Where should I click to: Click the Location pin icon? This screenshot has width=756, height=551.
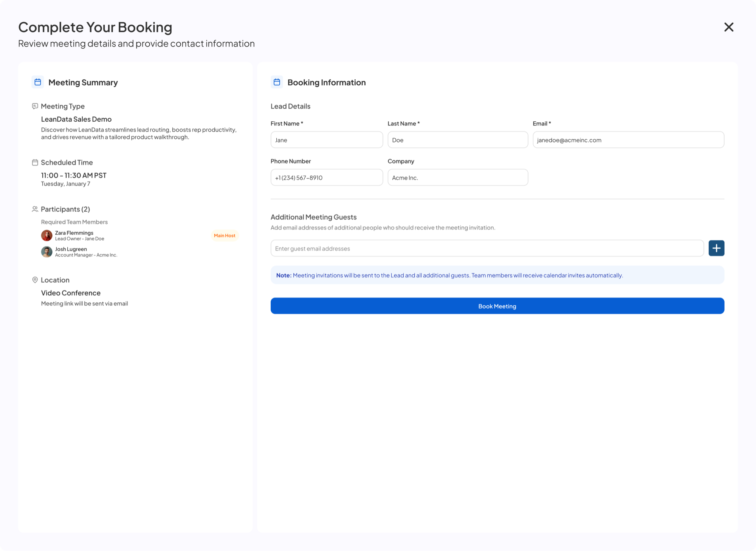(35, 280)
